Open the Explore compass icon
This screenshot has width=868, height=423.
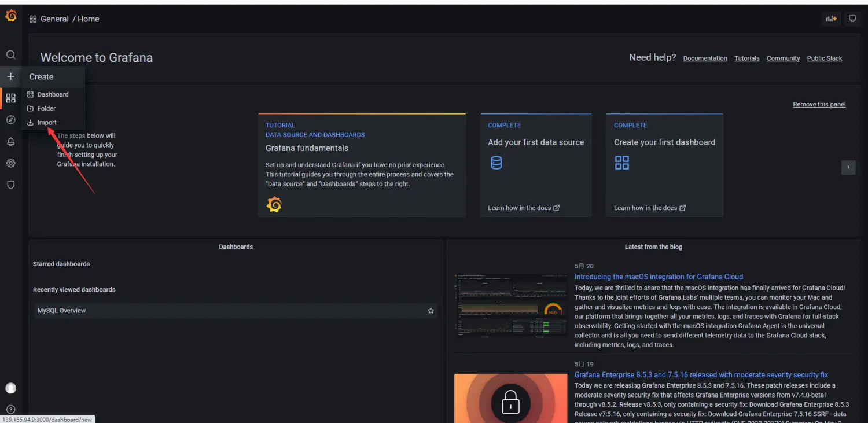[10, 120]
